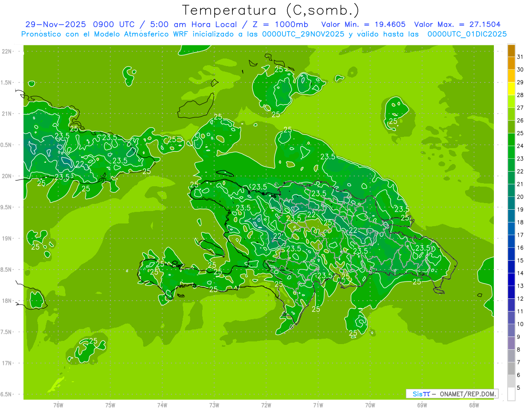The width and height of the screenshot is (532, 411).
Task: Click the color bar label "12"
Action: (520, 299)
